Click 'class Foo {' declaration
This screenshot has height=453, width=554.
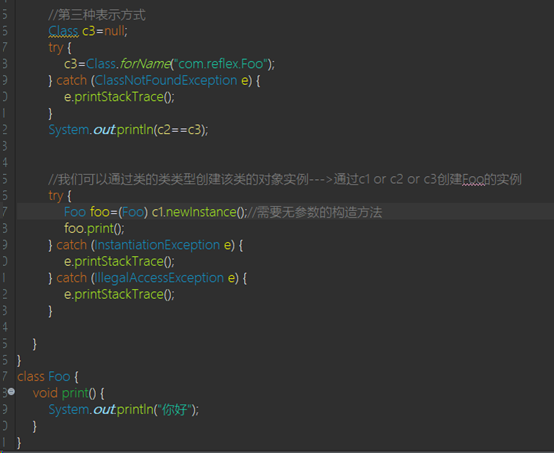(x=47, y=377)
